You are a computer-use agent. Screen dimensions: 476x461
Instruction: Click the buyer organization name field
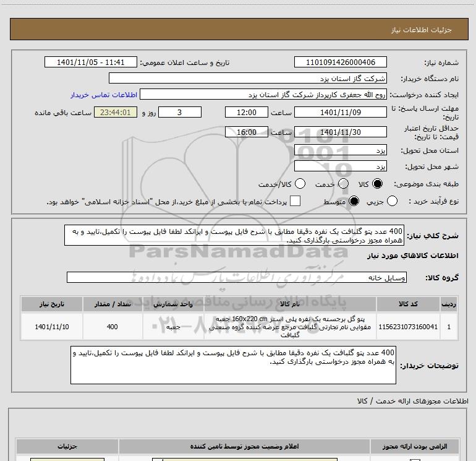[x=248, y=78]
